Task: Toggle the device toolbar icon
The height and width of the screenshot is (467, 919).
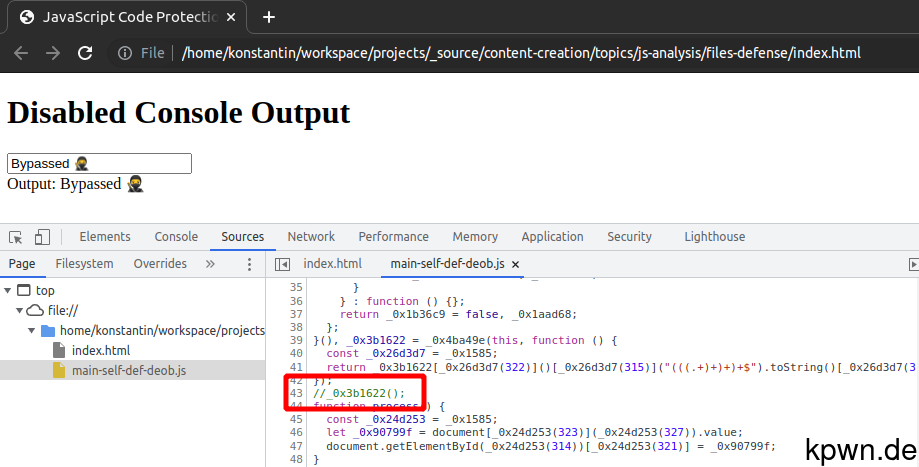Action: (x=42, y=237)
